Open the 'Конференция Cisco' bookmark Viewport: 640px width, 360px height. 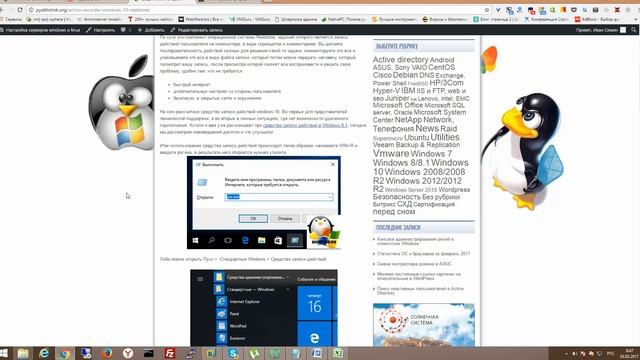coord(546,19)
